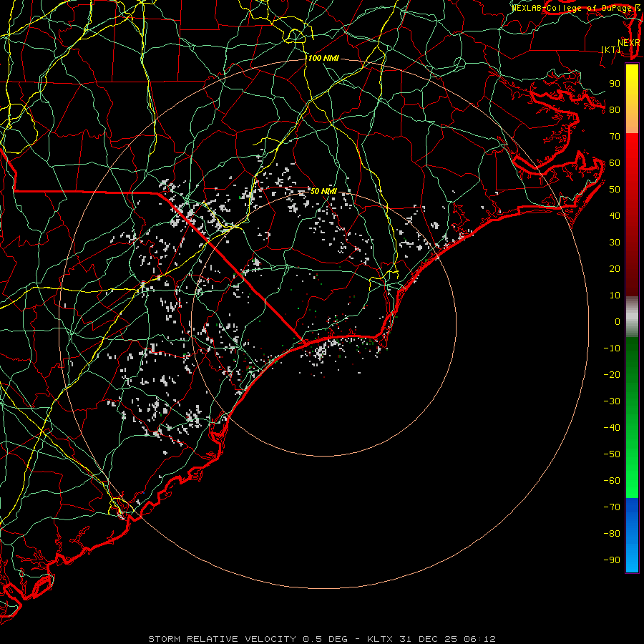Click the '90' value on the scale
Screen dimensions: 644x644
pyautogui.click(x=615, y=84)
